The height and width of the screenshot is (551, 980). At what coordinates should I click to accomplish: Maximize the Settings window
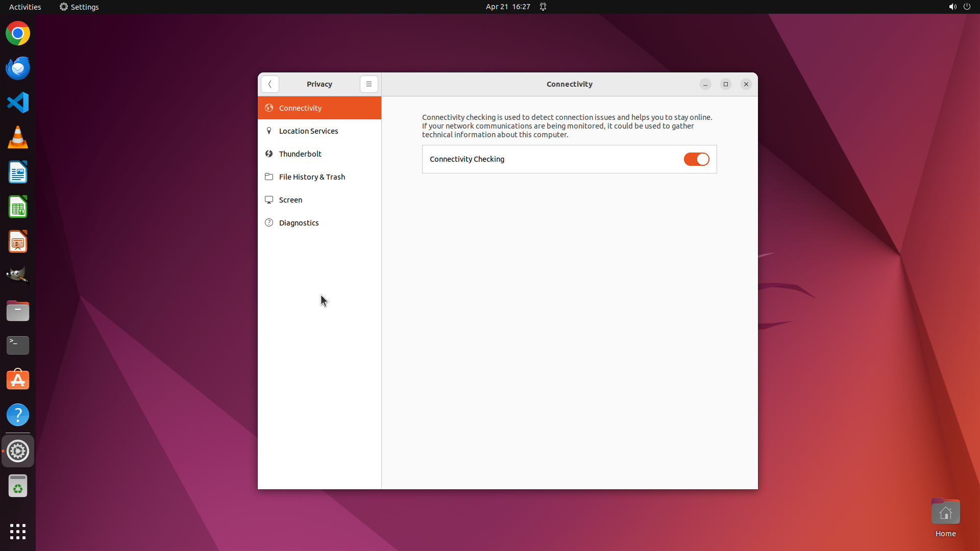[725, 84]
